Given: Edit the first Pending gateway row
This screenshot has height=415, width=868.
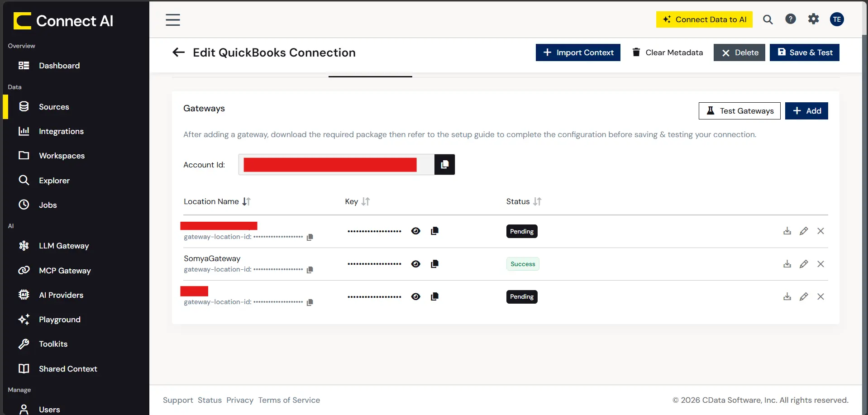Looking at the screenshot, I should pyautogui.click(x=804, y=231).
